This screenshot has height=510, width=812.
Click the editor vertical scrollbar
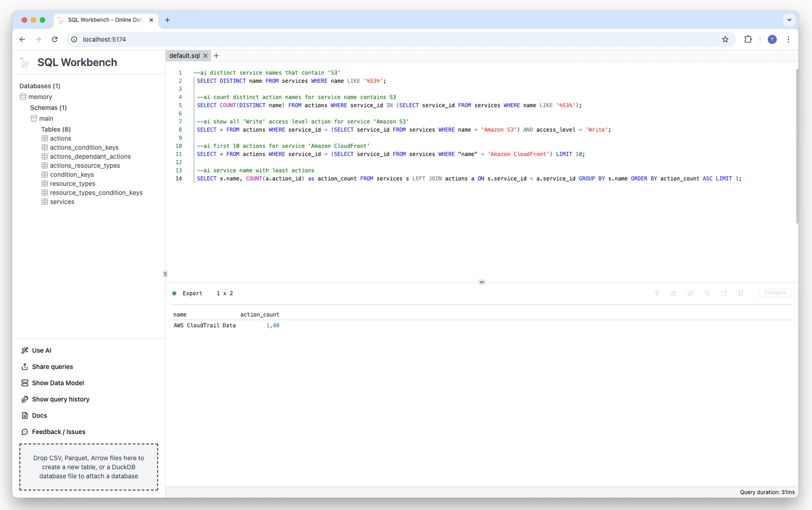coord(797,146)
